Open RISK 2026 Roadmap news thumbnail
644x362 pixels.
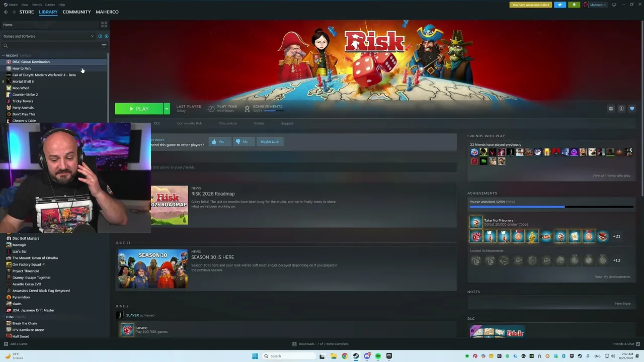(x=170, y=205)
